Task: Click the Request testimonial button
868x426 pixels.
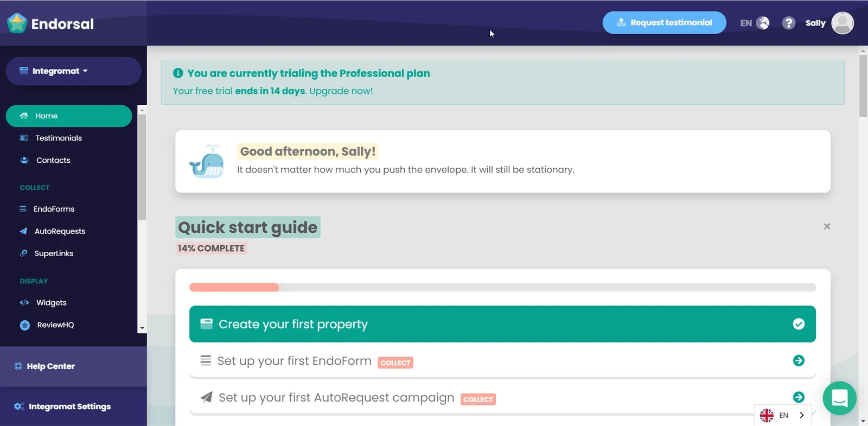Action: (x=664, y=23)
